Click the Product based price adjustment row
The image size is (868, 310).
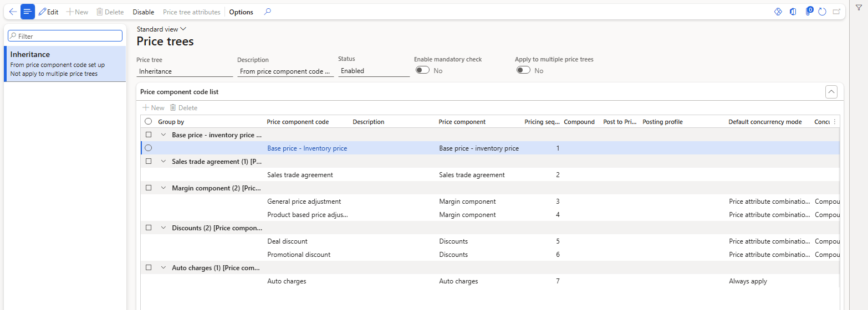(490, 215)
